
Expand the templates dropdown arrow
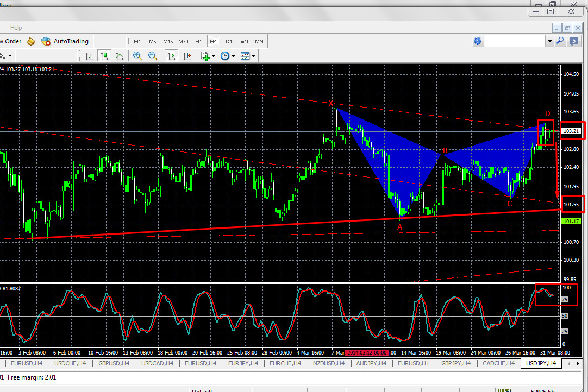point(254,56)
